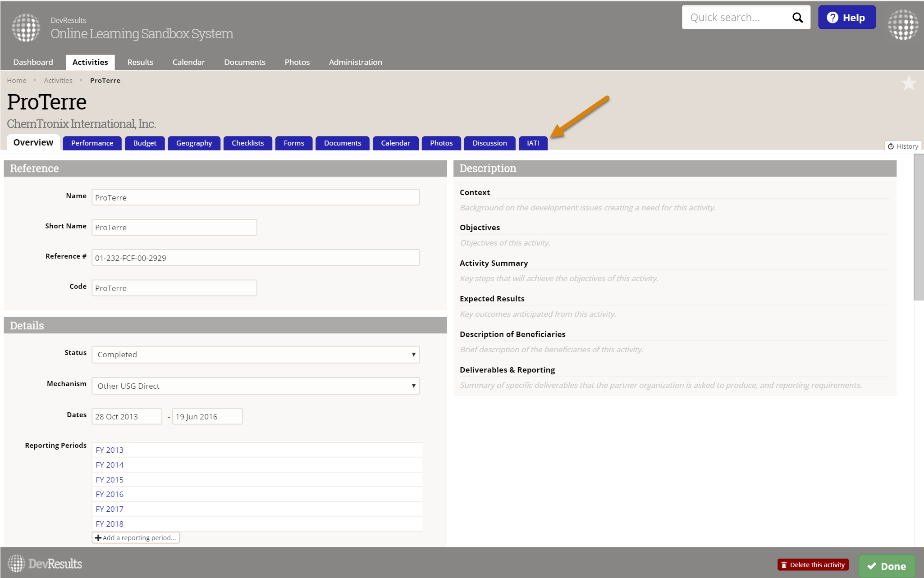Select Administration in the main menu

tap(355, 62)
